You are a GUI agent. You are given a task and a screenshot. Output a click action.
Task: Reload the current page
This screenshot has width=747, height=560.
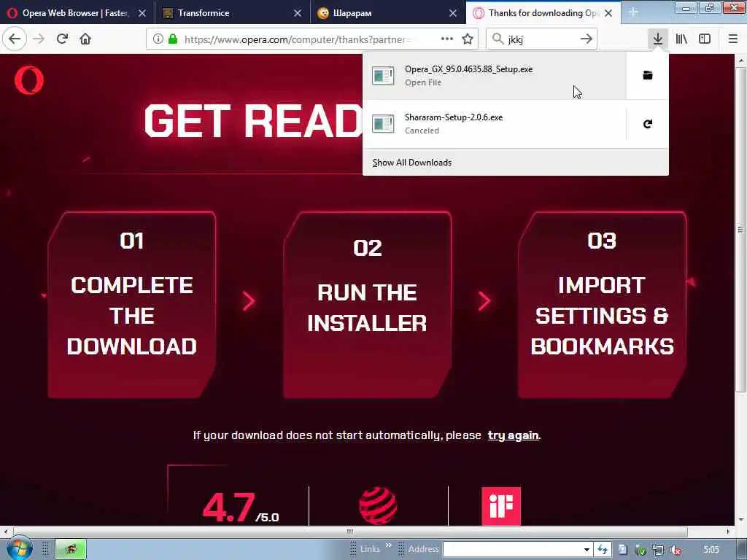pyautogui.click(x=62, y=39)
